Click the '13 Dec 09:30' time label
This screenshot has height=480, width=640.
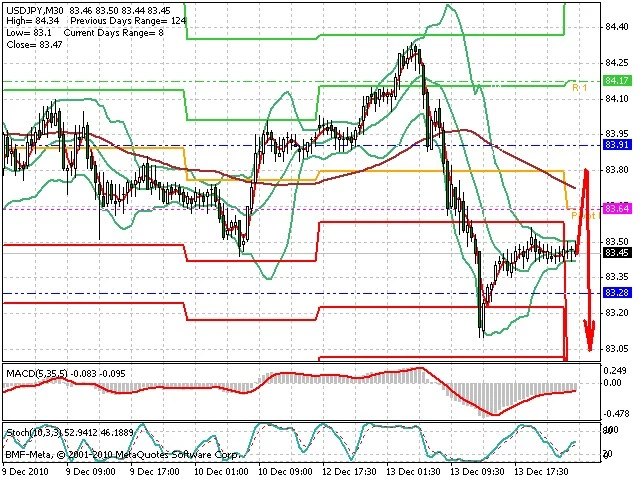click(477, 471)
